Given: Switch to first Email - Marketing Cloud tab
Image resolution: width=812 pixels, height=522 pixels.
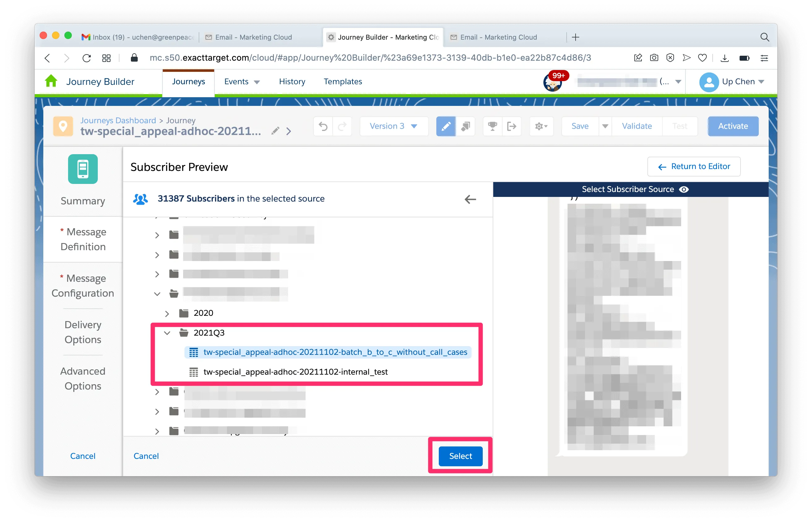Looking at the screenshot, I should 253,37.
